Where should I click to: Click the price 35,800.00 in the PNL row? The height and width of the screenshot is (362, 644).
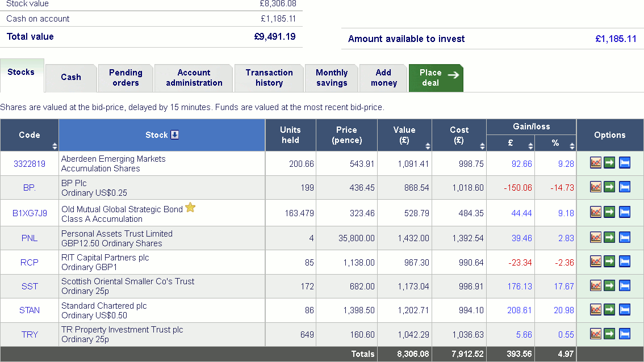click(x=357, y=238)
